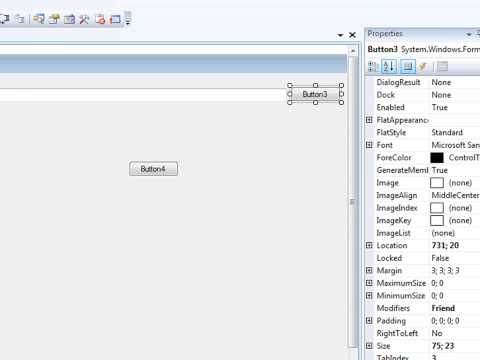
Task: Select the ImageKey property name
Action: pyautogui.click(x=394, y=220)
